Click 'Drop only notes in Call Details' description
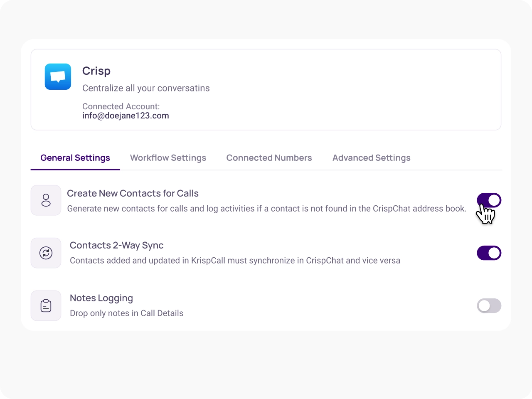Viewport: 532px width, 399px height. [x=126, y=313]
